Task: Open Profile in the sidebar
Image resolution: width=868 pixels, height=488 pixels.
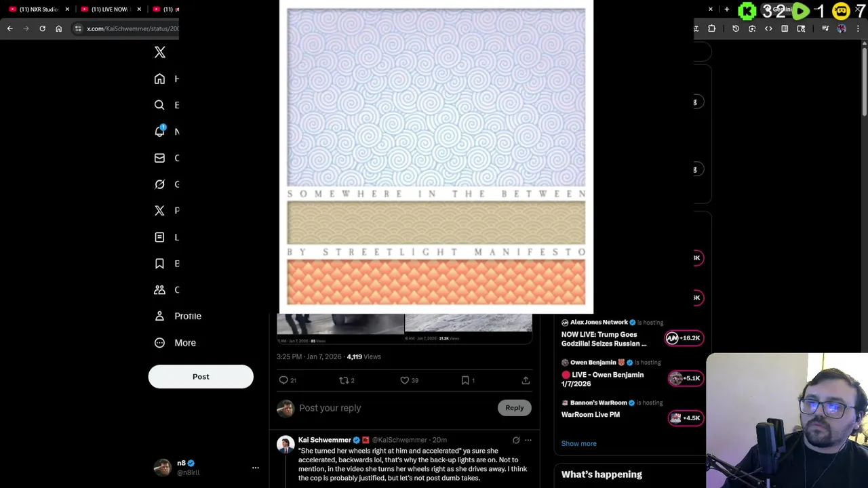Action: click(x=178, y=316)
